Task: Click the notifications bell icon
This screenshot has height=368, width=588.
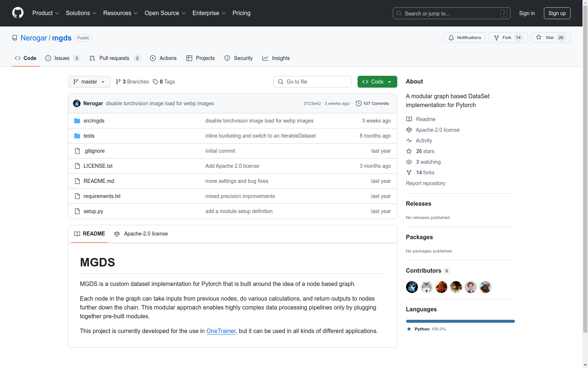Action: [451, 38]
